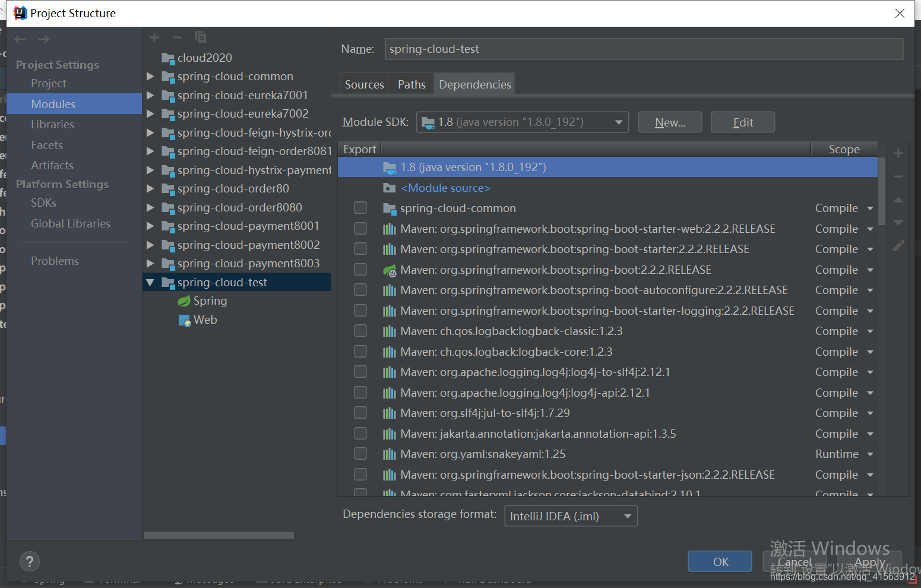Expand the spring-cloud-common module tree
This screenshot has width=921, height=588.
coord(150,77)
